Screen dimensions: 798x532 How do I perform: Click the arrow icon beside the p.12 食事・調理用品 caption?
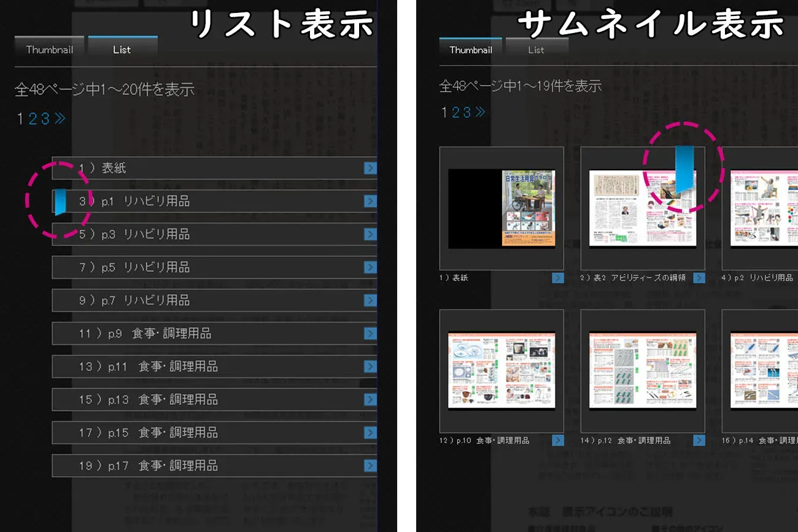tap(699, 441)
